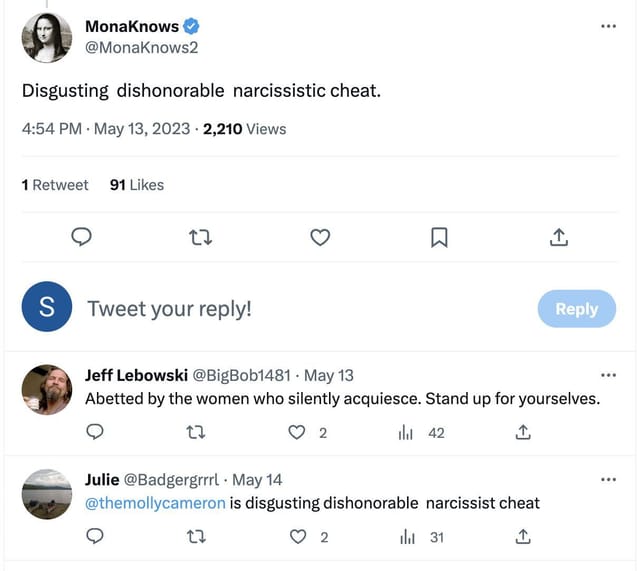Share Julie's reply tweet

pyautogui.click(x=522, y=537)
